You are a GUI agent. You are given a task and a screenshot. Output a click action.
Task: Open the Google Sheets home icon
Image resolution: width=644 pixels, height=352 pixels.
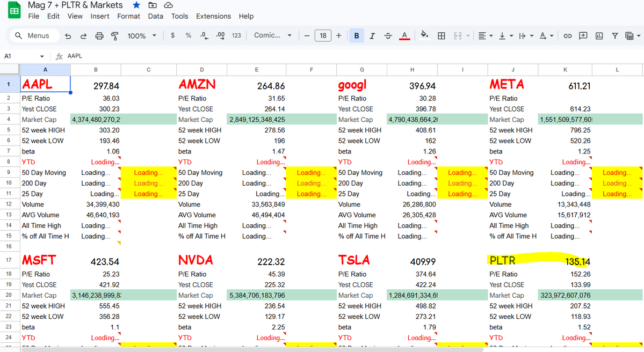coord(15,10)
